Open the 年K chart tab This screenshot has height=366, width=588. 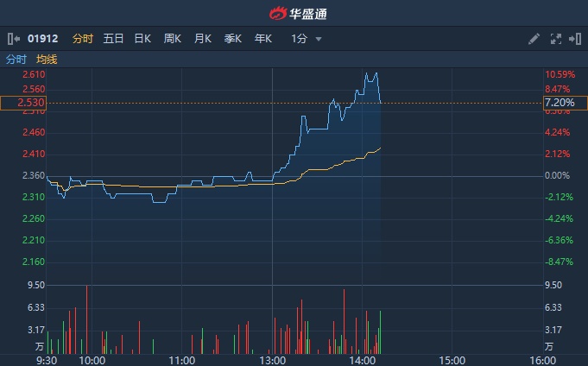263,39
